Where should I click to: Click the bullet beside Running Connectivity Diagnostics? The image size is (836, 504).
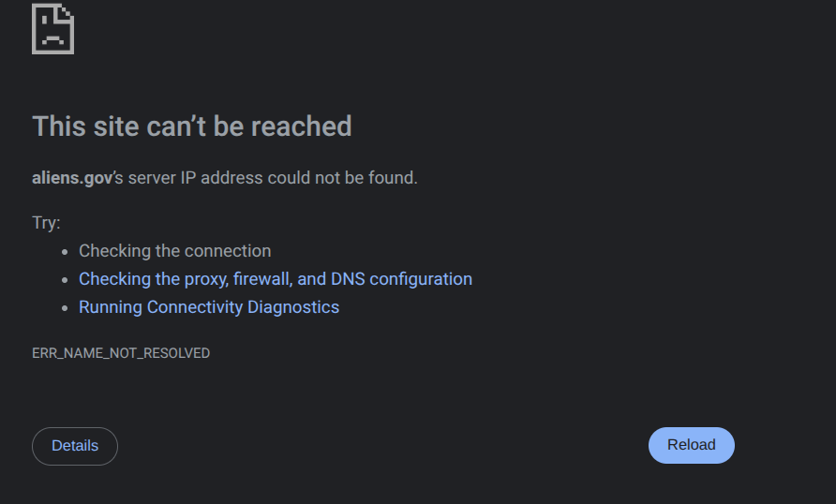pos(65,308)
